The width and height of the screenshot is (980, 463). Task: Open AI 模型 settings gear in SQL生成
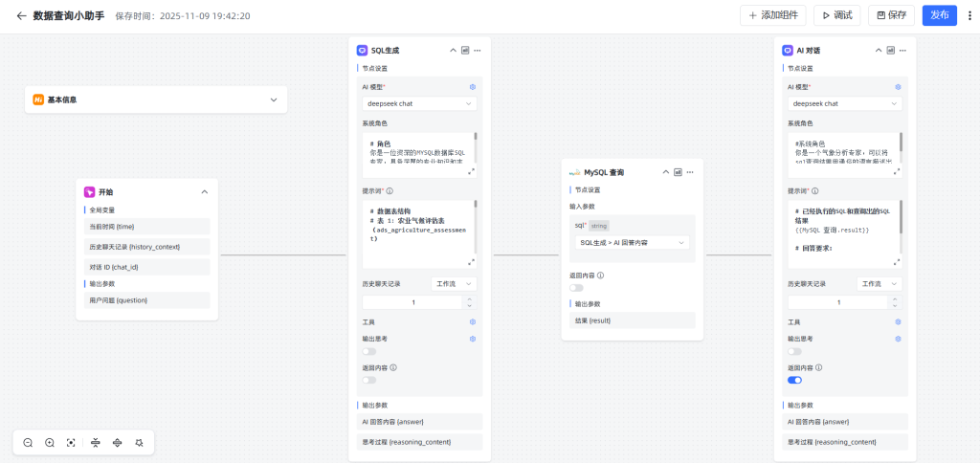click(x=473, y=87)
